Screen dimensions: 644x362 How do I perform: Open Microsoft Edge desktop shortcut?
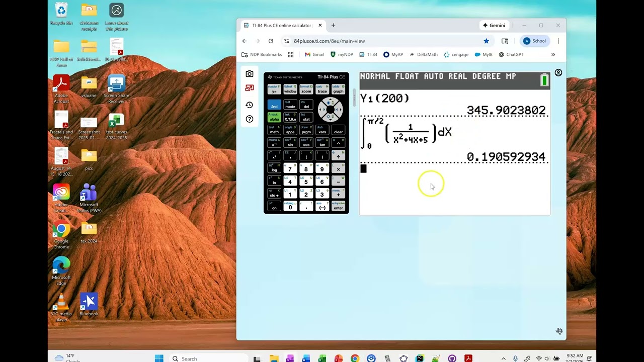(61, 271)
